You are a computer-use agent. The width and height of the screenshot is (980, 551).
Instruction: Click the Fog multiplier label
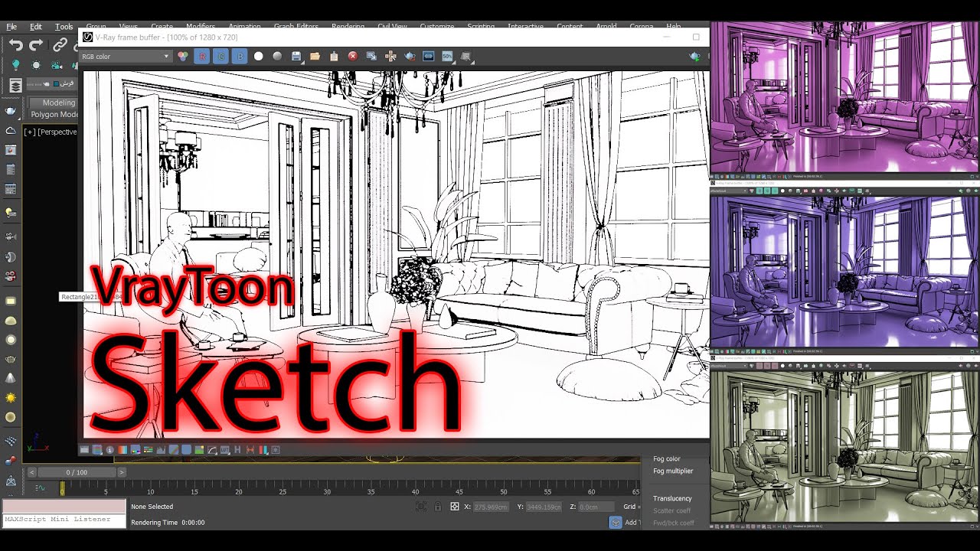click(673, 471)
